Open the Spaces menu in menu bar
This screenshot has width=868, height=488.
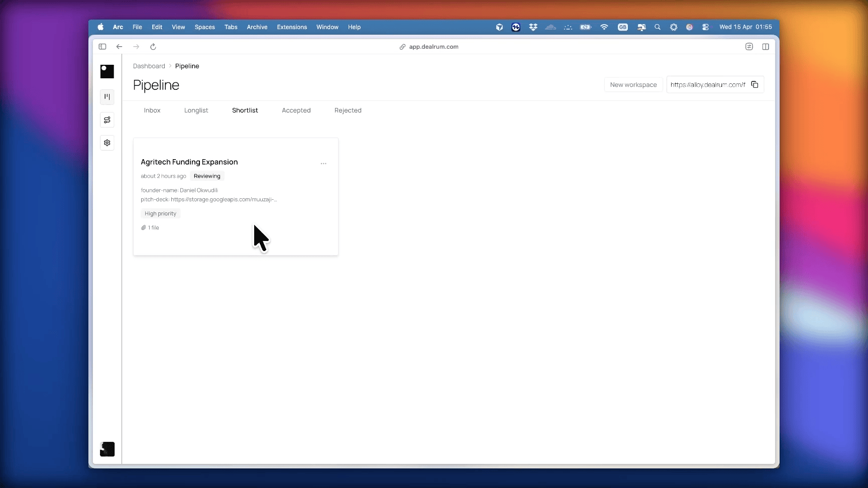[204, 27]
